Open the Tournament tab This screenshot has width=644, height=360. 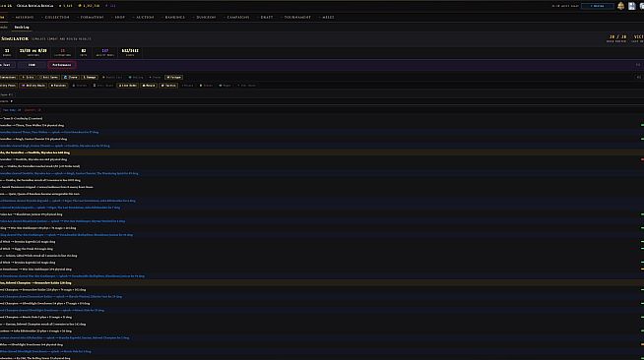pos(295,18)
